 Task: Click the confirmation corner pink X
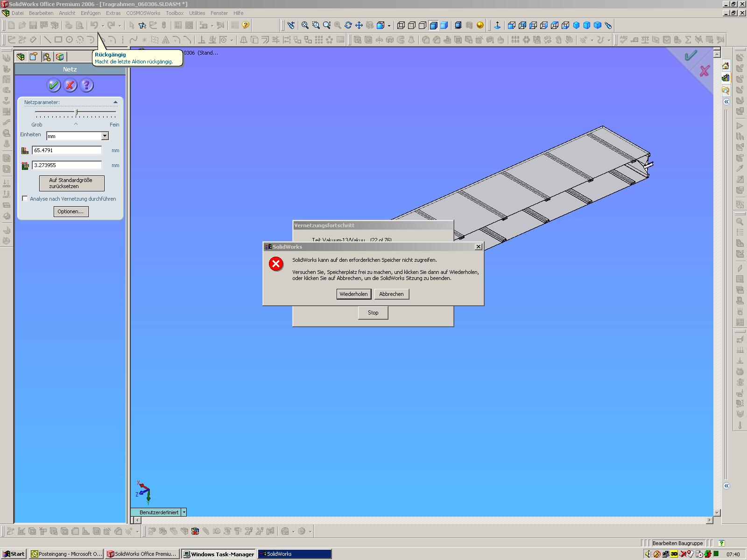tap(704, 71)
